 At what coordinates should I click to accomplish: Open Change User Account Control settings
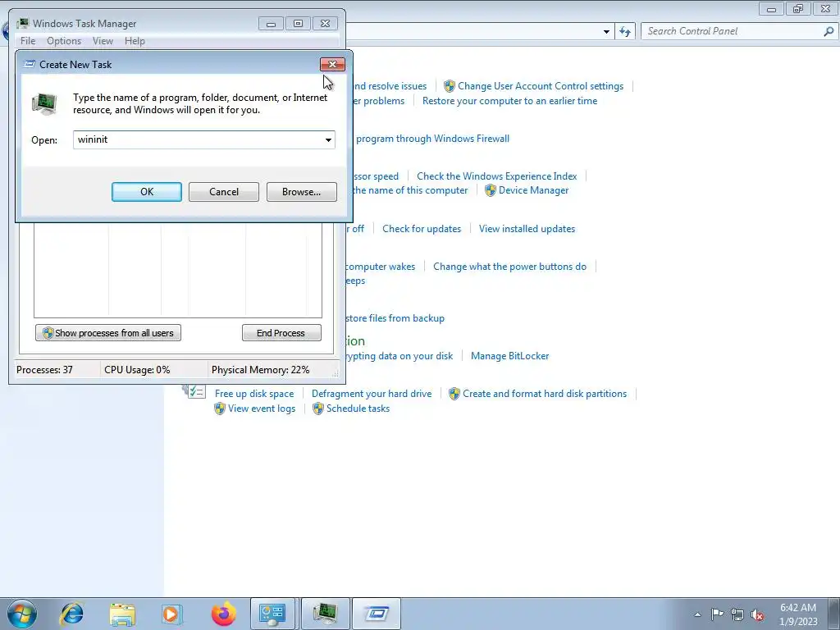(x=541, y=86)
